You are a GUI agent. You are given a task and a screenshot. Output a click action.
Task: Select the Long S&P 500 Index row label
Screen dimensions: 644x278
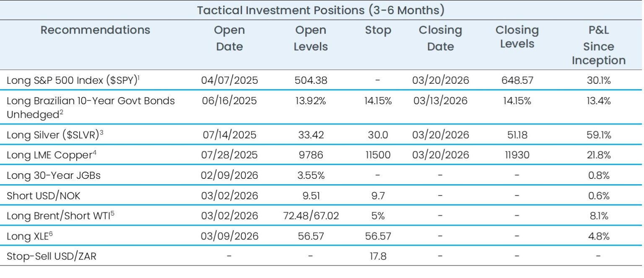click(71, 80)
